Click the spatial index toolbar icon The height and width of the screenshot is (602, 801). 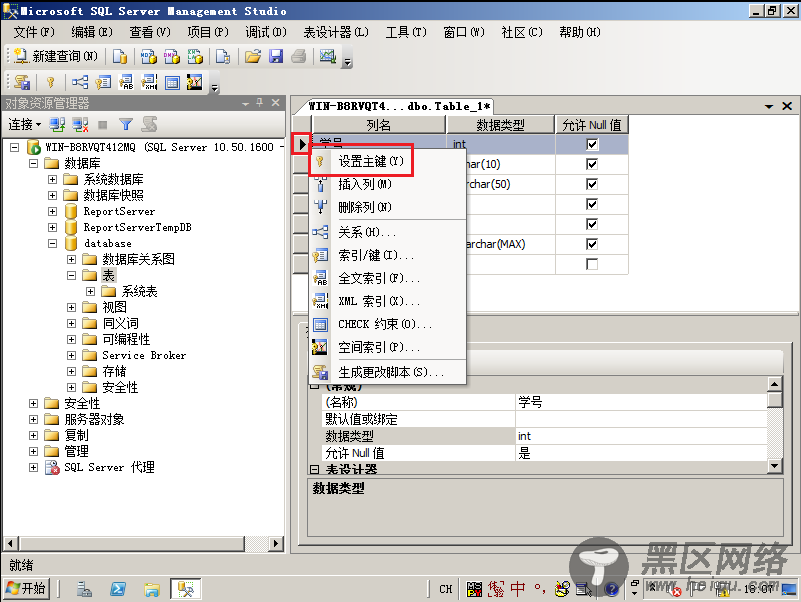pyautogui.click(x=195, y=82)
